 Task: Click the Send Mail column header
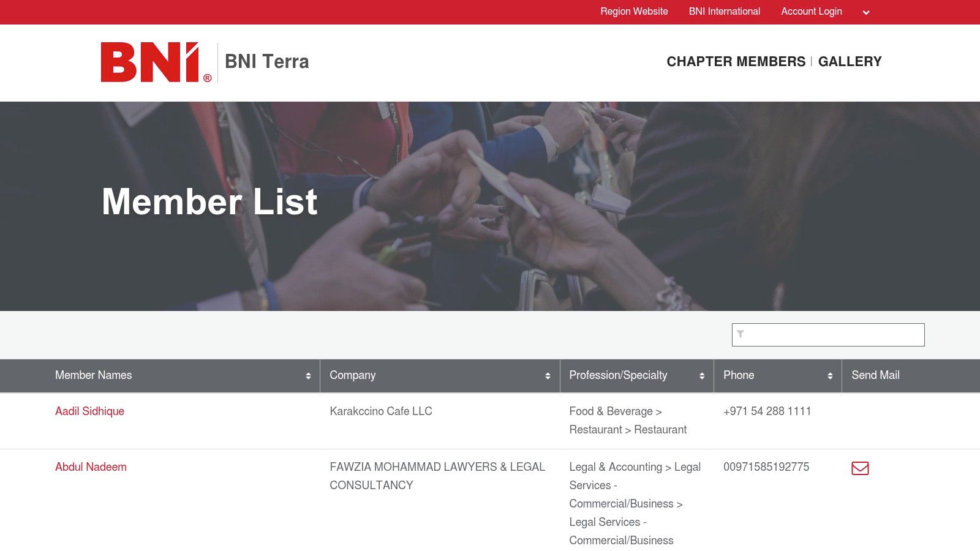[875, 375]
